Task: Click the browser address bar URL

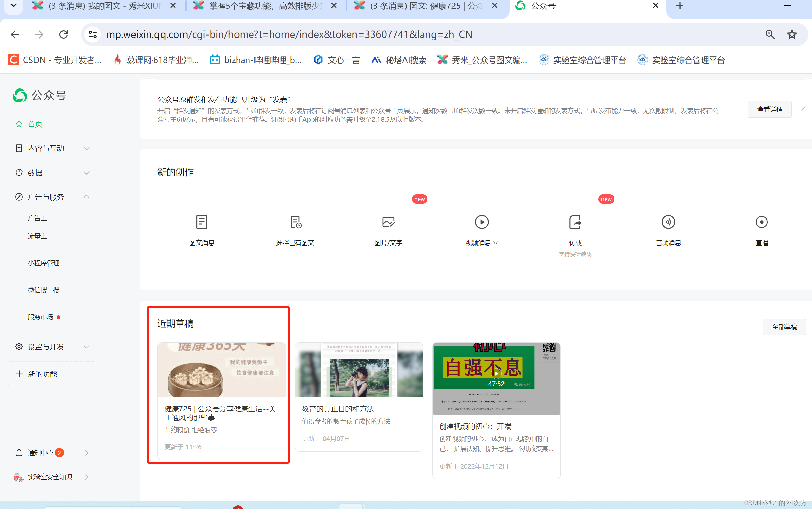Action: point(289,34)
